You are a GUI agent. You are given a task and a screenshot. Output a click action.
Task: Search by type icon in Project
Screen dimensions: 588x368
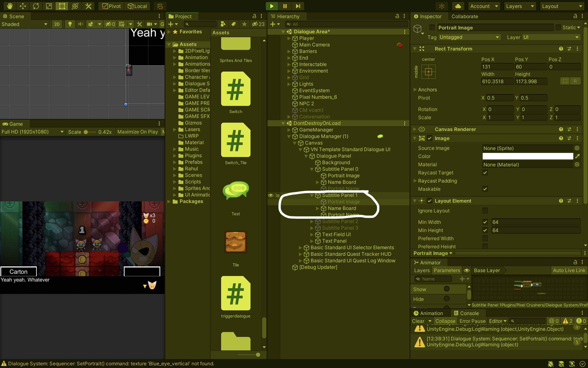point(223,24)
